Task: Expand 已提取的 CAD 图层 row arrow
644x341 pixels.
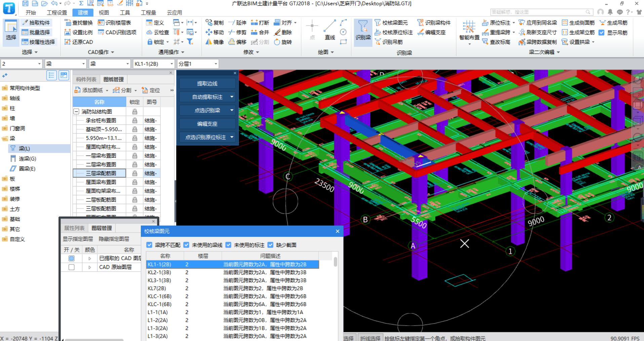Action: click(90, 258)
